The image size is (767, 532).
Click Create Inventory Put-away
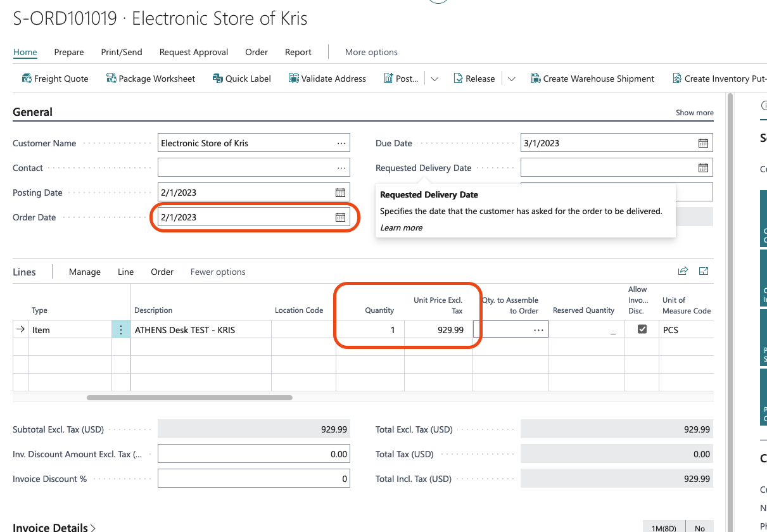pyautogui.click(x=720, y=78)
